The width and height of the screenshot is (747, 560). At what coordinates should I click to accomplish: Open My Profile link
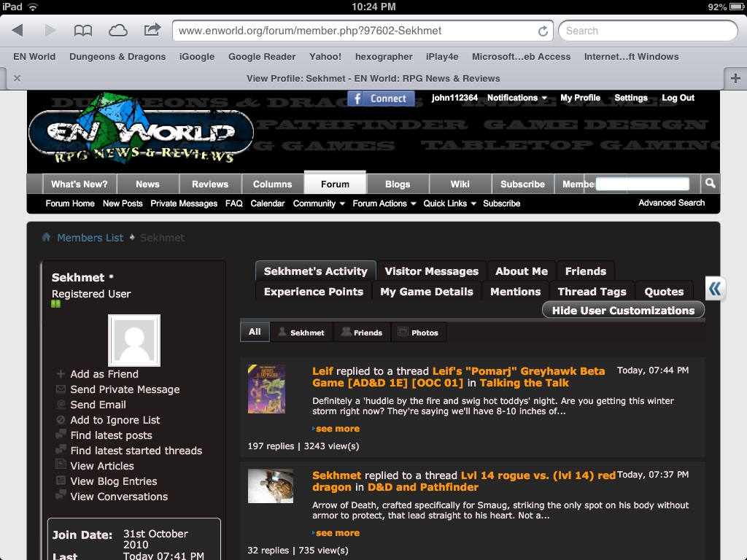coord(580,98)
